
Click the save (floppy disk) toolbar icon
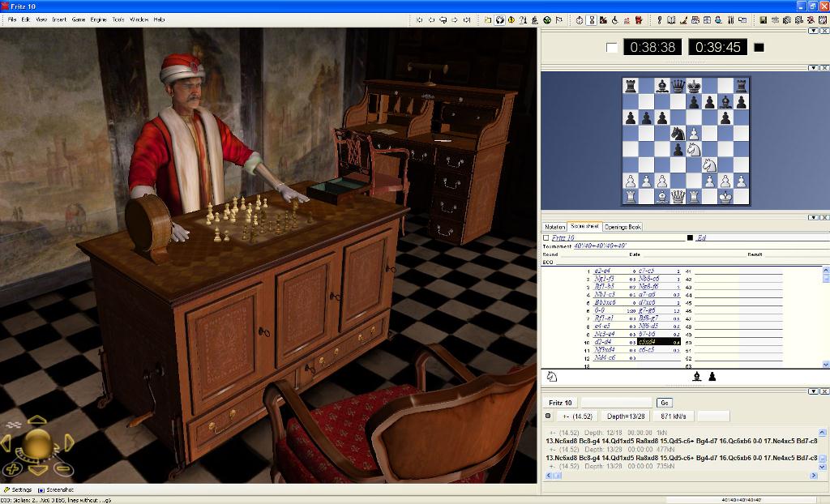tap(763, 19)
